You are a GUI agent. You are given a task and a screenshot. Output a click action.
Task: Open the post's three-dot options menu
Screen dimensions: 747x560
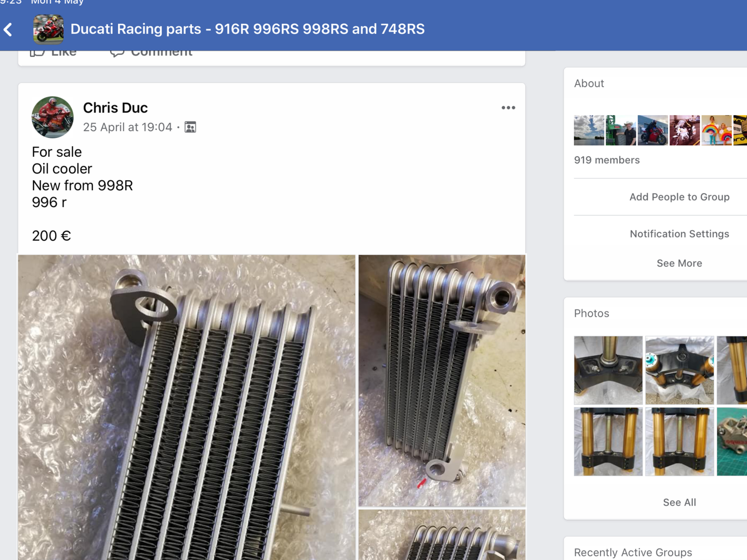tap(508, 108)
